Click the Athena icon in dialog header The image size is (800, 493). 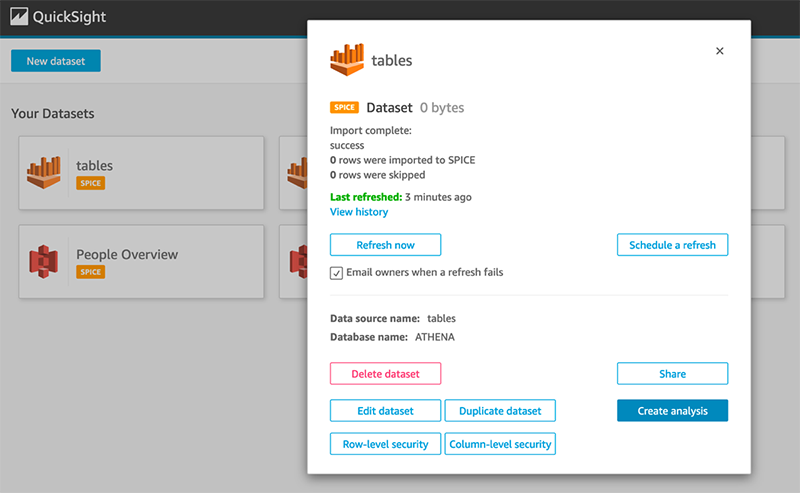point(347,59)
